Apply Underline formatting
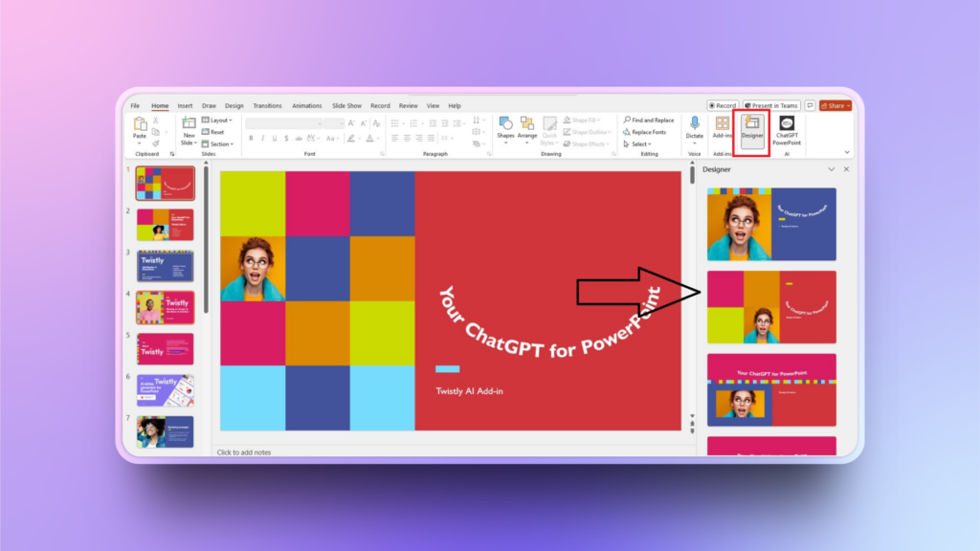980x551 pixels. 275,138
